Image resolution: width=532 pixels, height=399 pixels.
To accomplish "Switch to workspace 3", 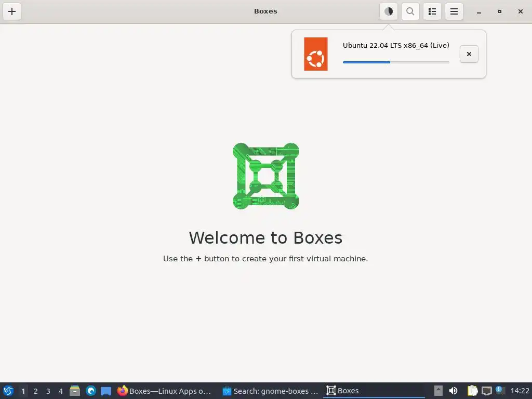I will (x=48, y=391).
